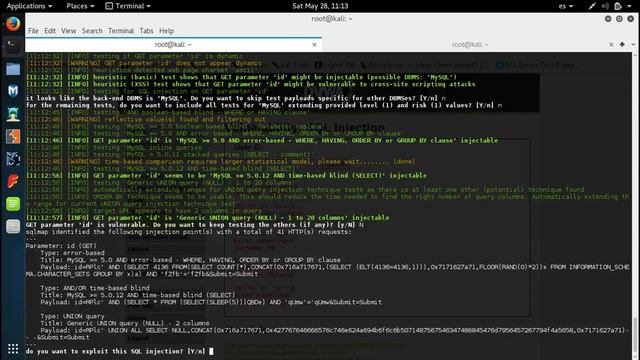Open the Tabs menu
The height and width of the screenshot is (360, 640).
[x=146, y=31]
